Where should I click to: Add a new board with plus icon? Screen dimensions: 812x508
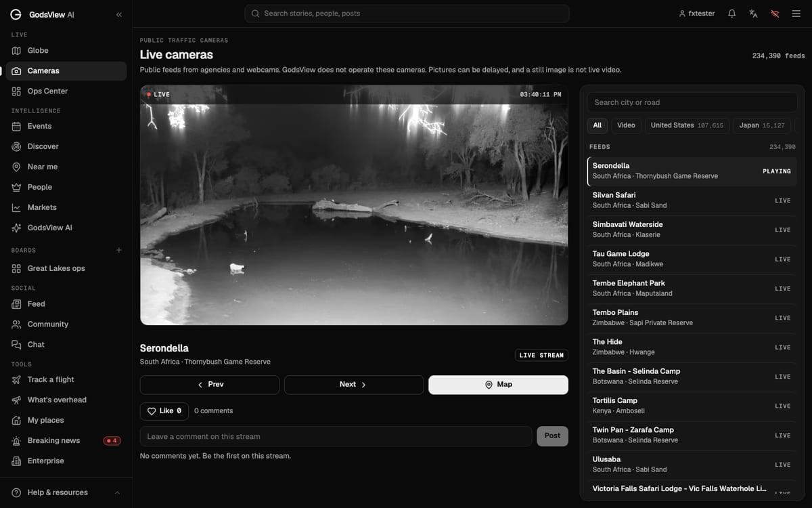tap(119, 250)
